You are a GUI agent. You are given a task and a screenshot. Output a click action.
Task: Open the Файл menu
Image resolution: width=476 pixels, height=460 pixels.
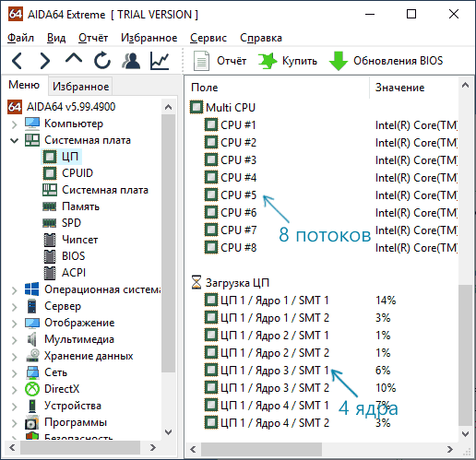(20, 38)
